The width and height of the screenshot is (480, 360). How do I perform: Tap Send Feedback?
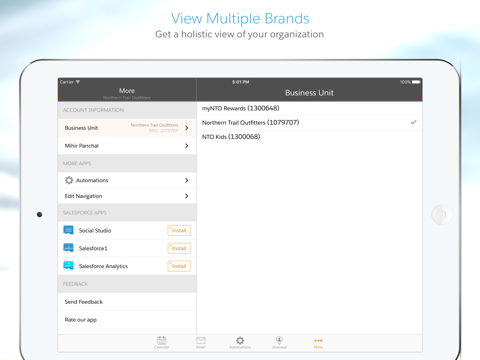point(127,302)
